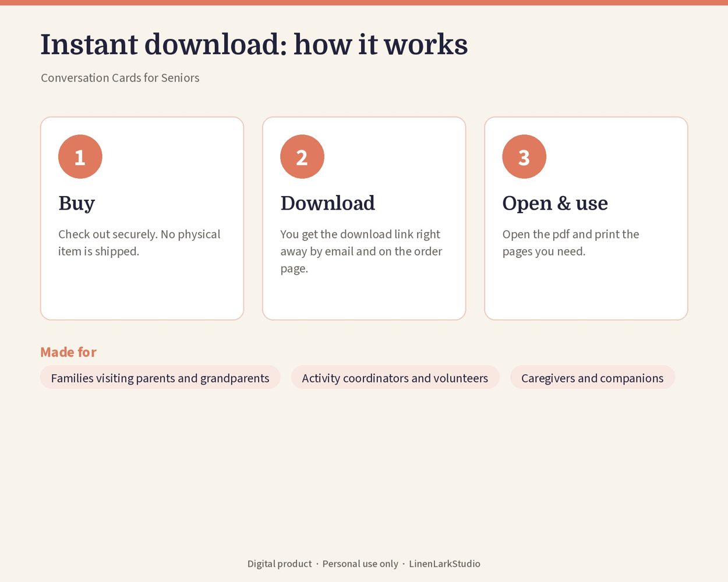Select the Buy step heading
The height and width of the screenshot is (582, 728).
pyautogui.click(x=76, y=203)
